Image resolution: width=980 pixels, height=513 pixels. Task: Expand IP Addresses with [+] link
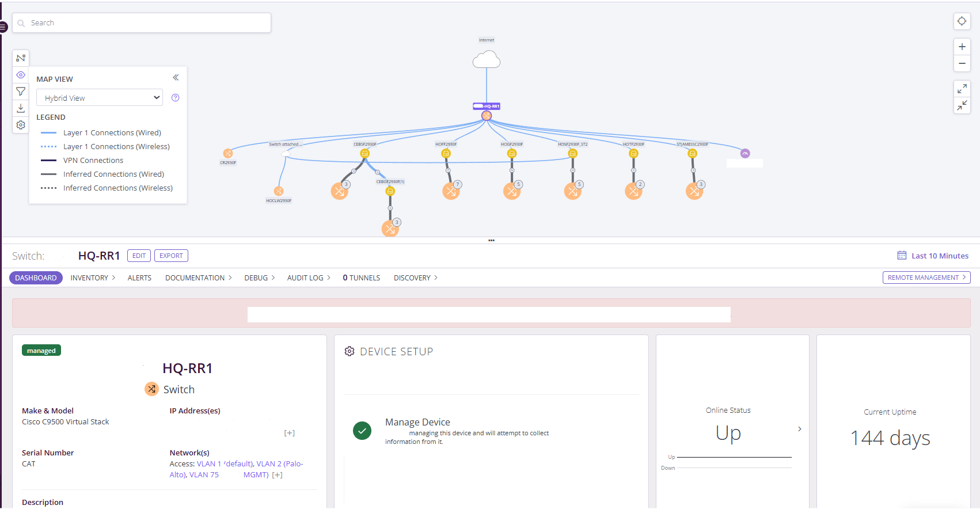click(x=289, y=433)
